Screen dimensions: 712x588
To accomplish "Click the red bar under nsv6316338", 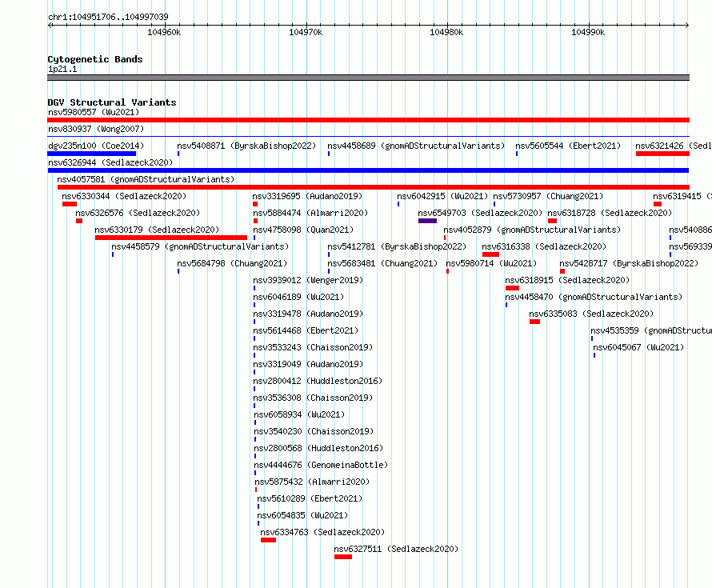I will tap(491, 254).
